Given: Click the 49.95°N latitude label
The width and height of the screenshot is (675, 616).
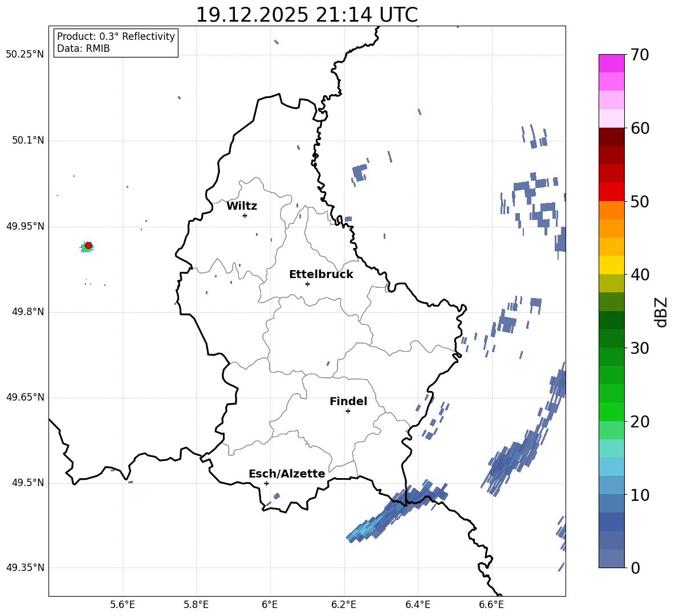Looking at the screenshot, I should point(25,226).
